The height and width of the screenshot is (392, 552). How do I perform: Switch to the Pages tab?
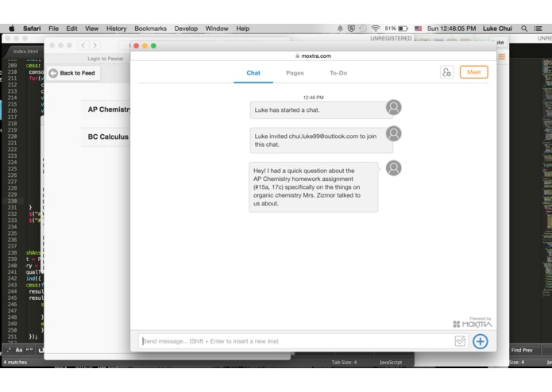point(295,73)
